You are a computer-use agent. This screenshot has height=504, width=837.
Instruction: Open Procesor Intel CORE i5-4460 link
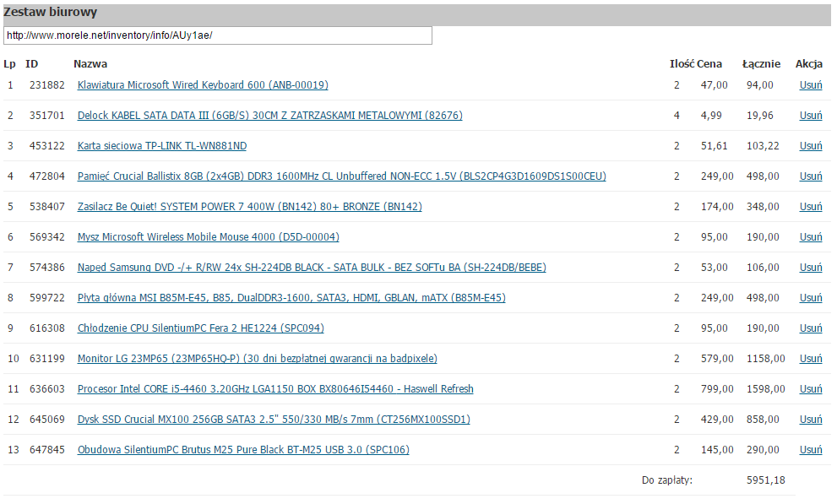pyautogui.click(x=275, y=389)
